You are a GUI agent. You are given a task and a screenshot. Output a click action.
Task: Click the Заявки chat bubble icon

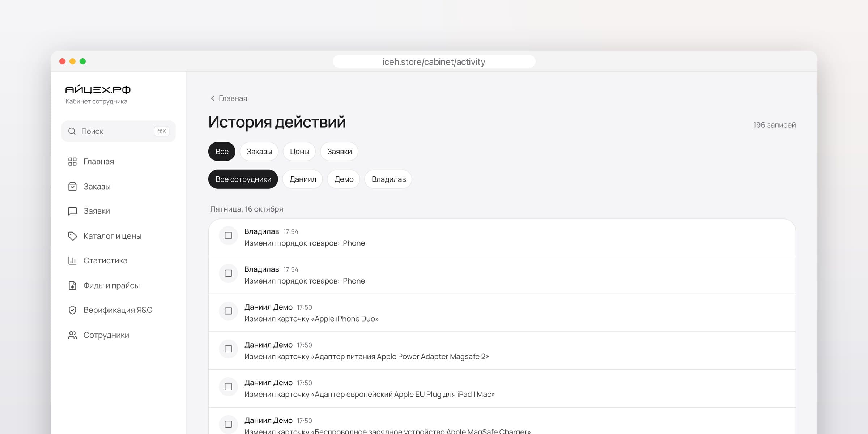[72, 211]
